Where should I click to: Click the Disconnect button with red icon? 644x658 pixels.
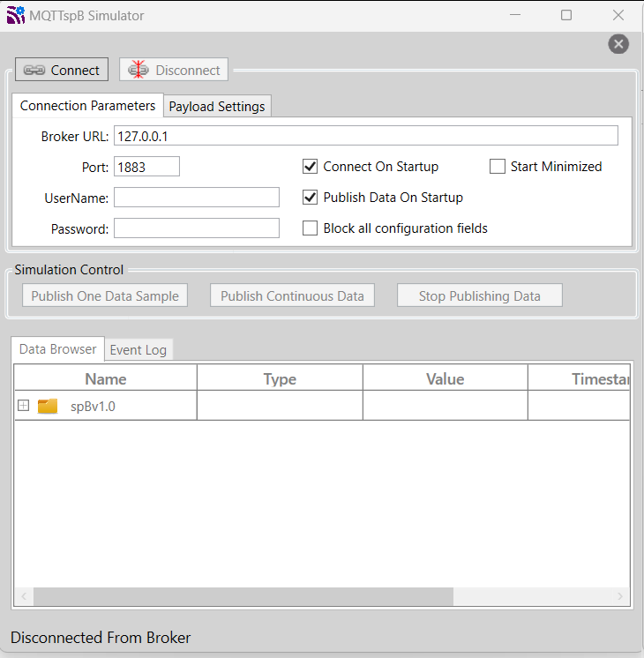point(174,70)
